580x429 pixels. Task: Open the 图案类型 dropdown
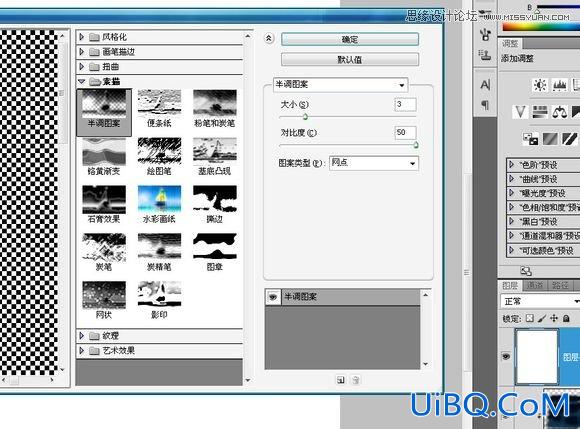[x=374, y=163]
